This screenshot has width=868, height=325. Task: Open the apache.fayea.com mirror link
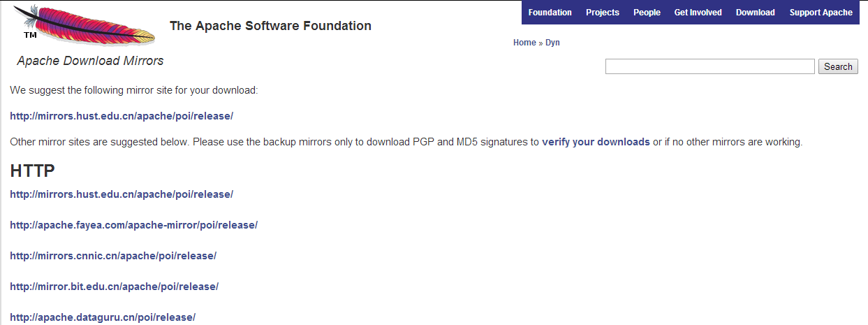[133, 225]
